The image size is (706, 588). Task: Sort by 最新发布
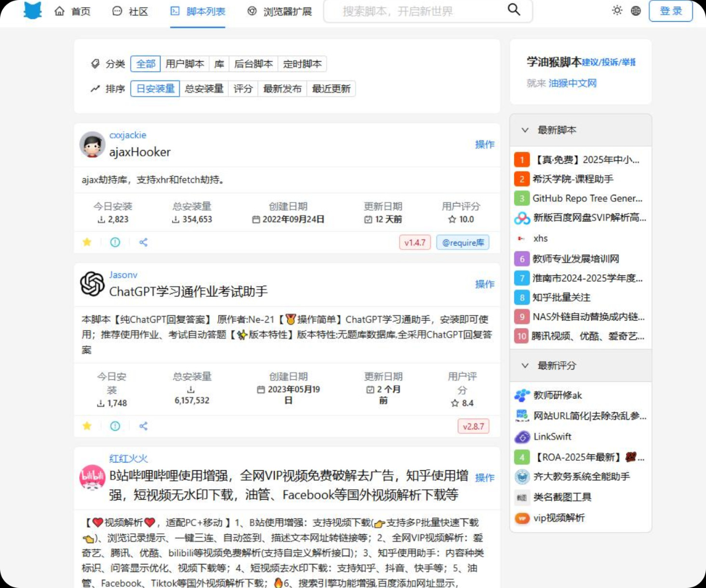282,89
